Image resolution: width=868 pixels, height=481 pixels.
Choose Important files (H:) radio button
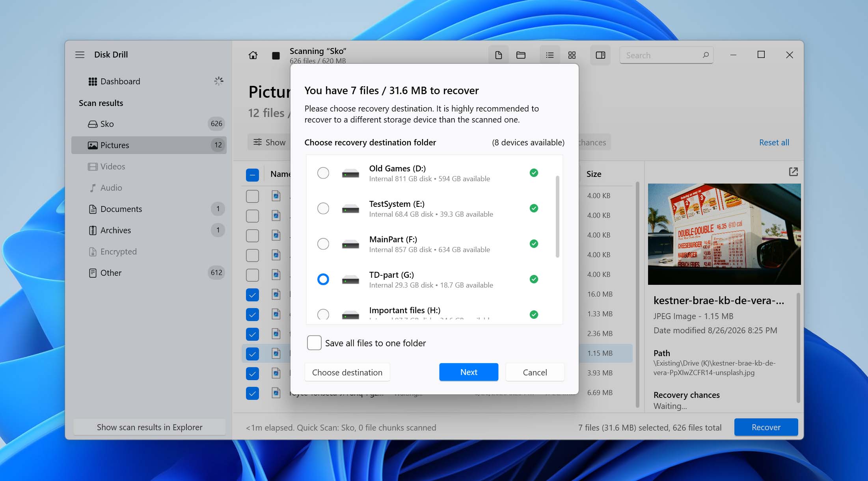point(323,314)
